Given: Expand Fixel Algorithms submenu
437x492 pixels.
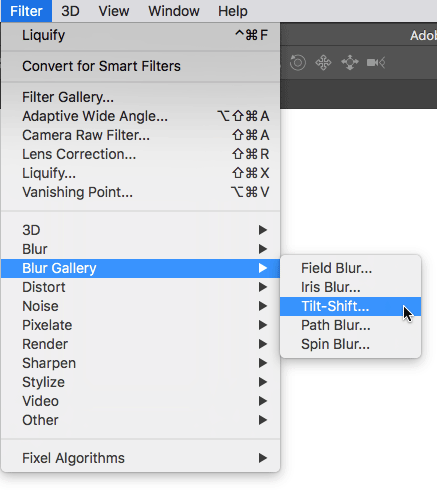Looking at the screenshot, I should [140, 458].
